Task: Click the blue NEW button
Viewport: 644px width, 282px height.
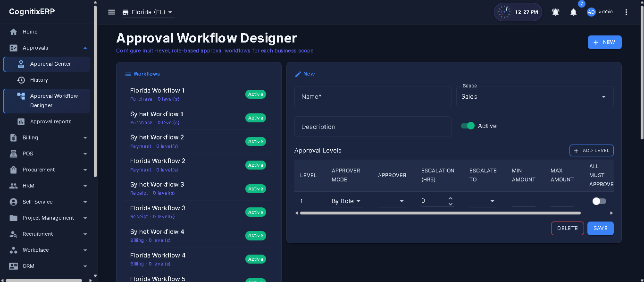Action: coord(604,42)
